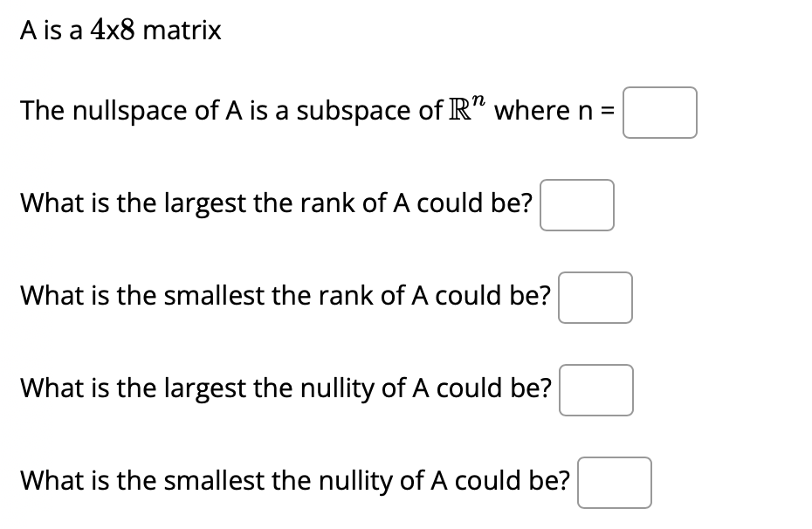Click the largest rank answer box

(x=576, y=205)
